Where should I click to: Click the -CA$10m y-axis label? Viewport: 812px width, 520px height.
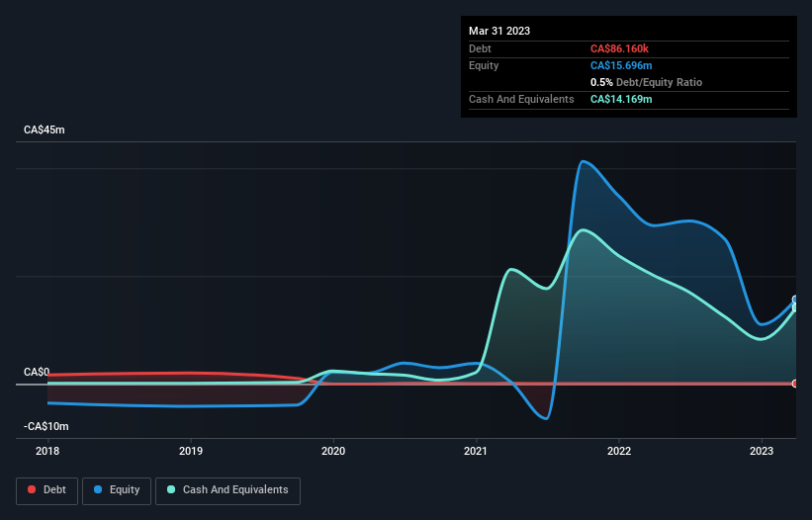click(46, 426)
